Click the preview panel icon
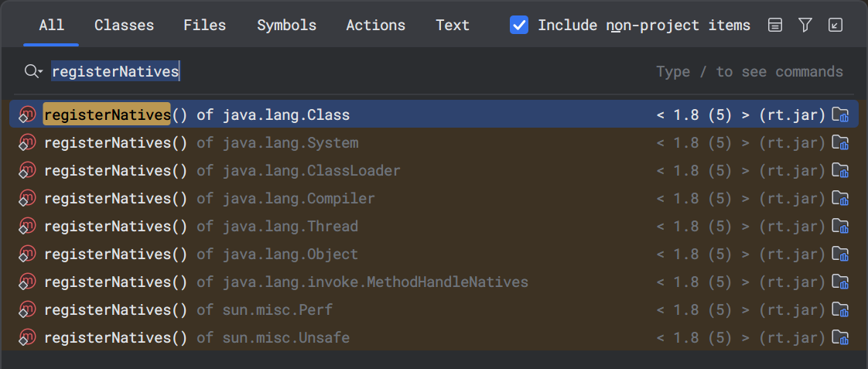The image size is (868, 369). (776, 25)
